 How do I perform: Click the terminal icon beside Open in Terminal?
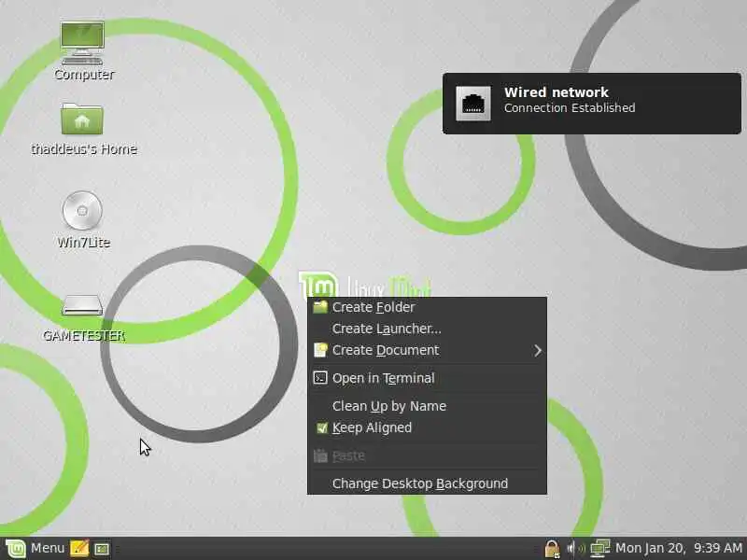(320, 378)
